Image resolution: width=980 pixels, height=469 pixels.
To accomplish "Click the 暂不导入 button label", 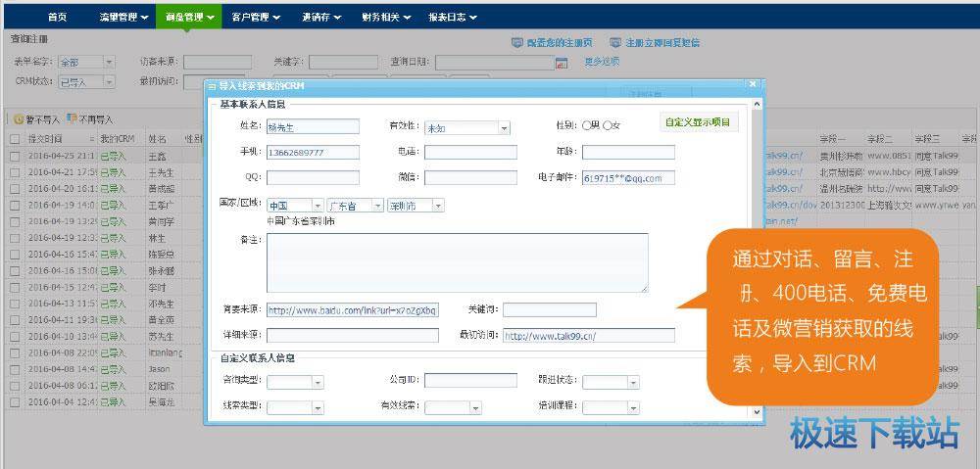I will (x=42, y=118).
